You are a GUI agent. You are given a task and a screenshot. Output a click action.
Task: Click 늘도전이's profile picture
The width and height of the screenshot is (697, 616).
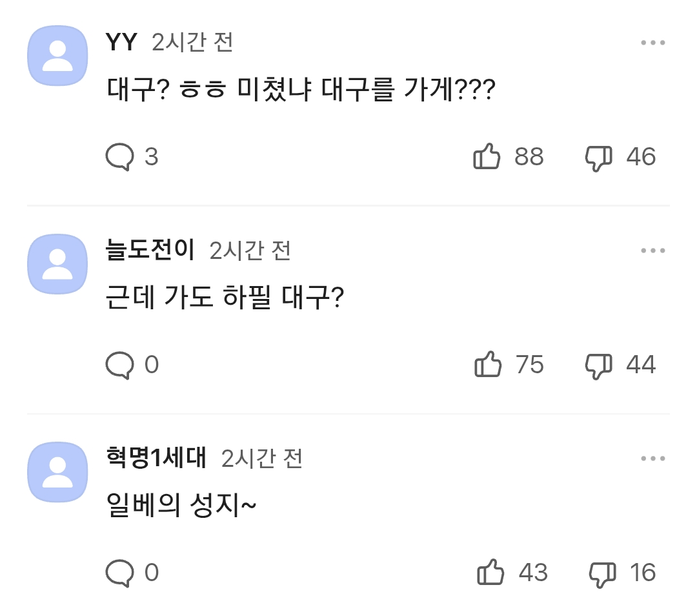57,263
